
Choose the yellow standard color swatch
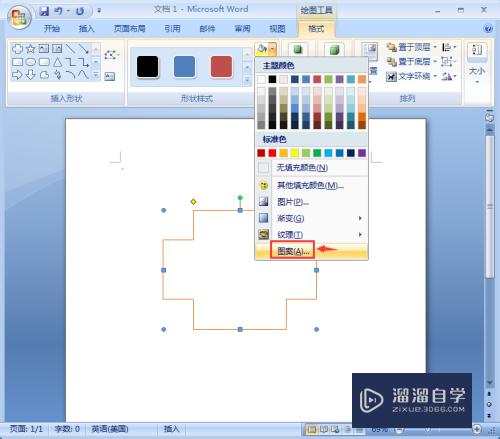295,153
